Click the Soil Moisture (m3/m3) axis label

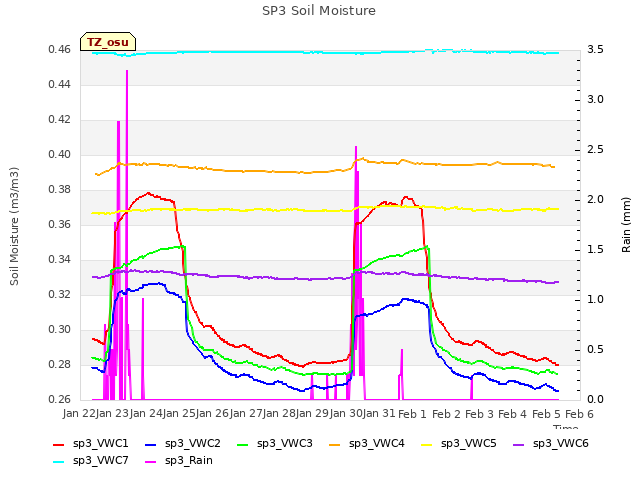(x=14, y=226)
